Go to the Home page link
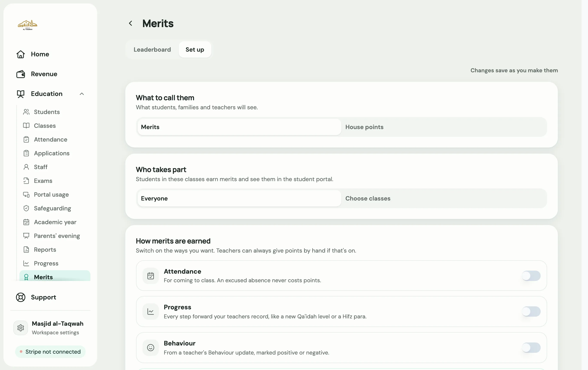This screenshot has width=588, height=370. [50, 54]
